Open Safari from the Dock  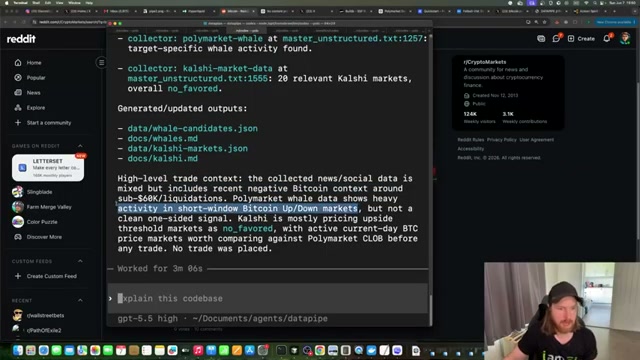44,350
